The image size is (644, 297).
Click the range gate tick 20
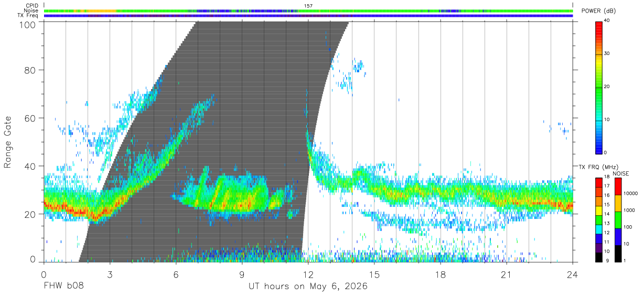point(30,214)
